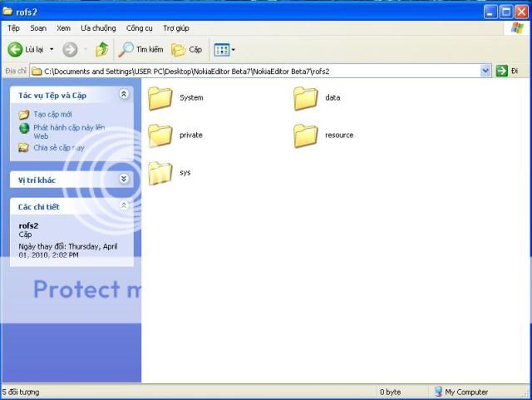Open the Tìm kiếm search tool
The height and width of the screenshot is (400, 532).
pos(140,50)
